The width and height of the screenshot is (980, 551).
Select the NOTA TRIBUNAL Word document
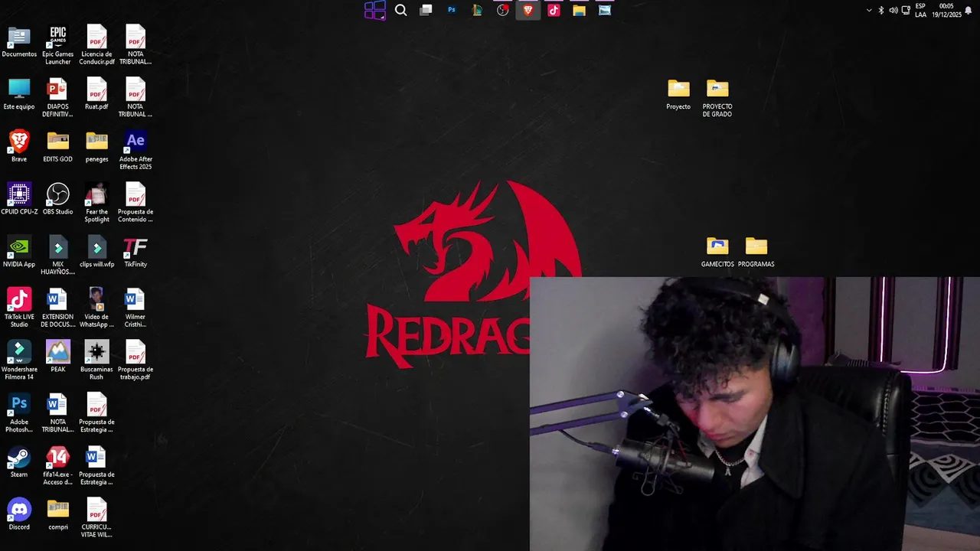(x=58, y=413)
